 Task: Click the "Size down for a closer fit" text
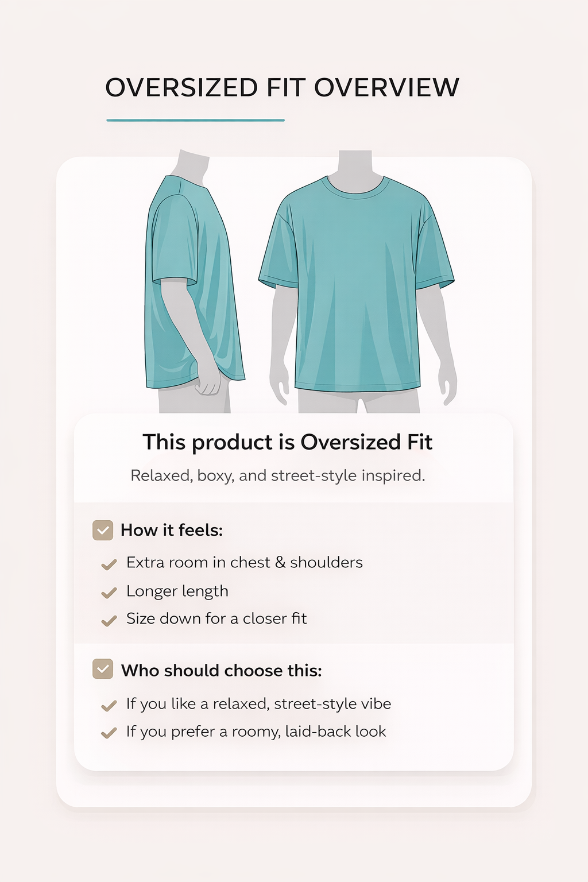[x=216, y=618]
